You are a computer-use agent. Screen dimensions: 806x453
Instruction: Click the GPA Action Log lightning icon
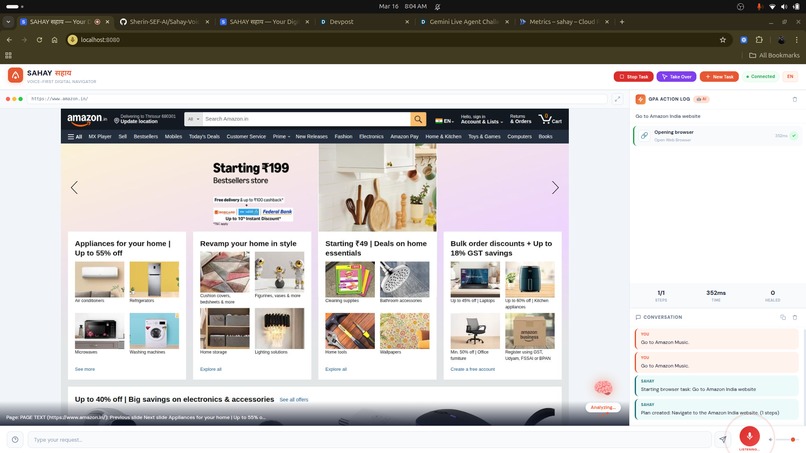pyautogui.click(x=640, y=99)
